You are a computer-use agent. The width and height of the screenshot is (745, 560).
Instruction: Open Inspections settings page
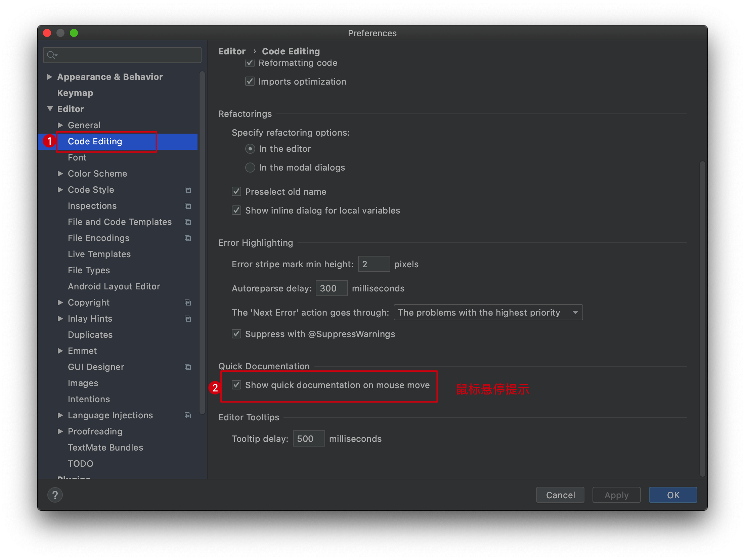(92, 206)
